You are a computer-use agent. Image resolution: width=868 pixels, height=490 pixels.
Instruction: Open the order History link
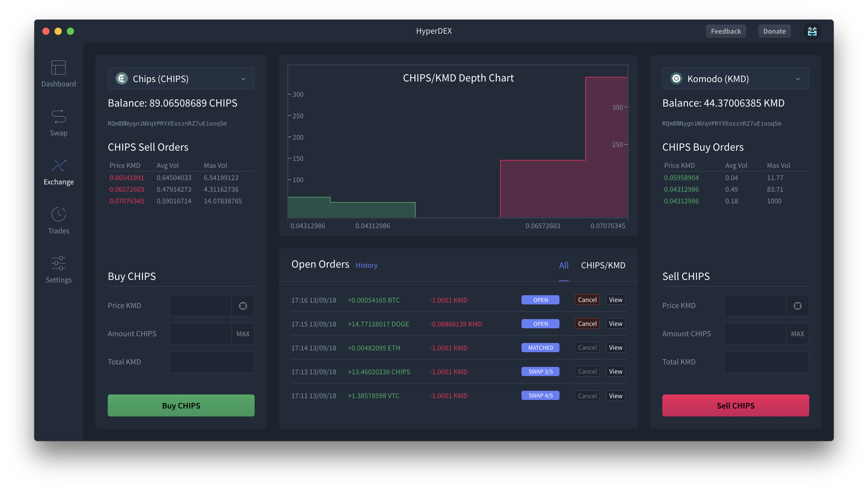[x=366, y=266]
